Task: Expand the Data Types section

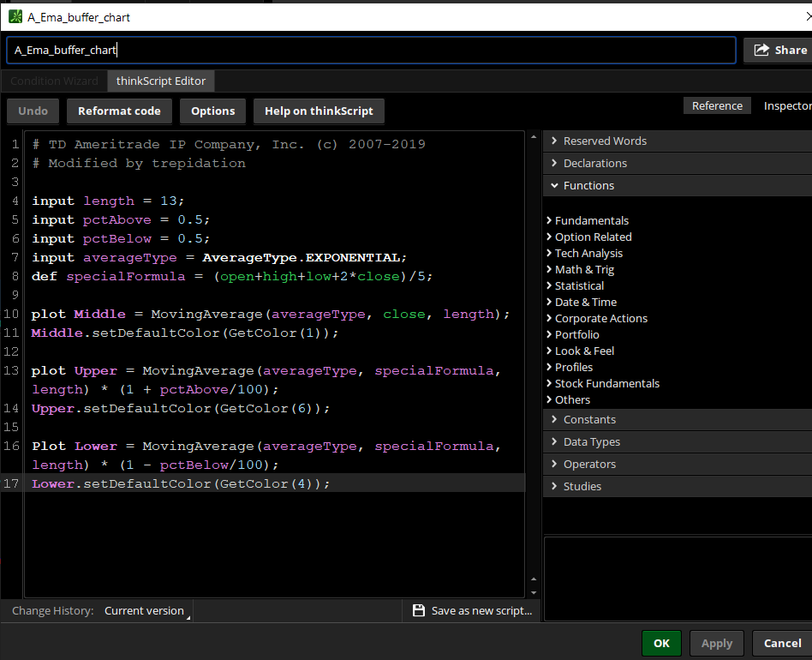Action: [678, 442]
